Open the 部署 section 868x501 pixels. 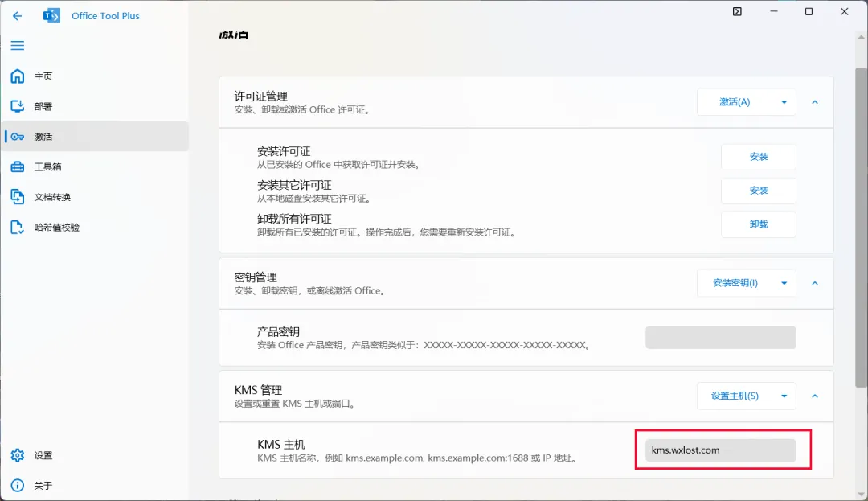coord(95,106)
